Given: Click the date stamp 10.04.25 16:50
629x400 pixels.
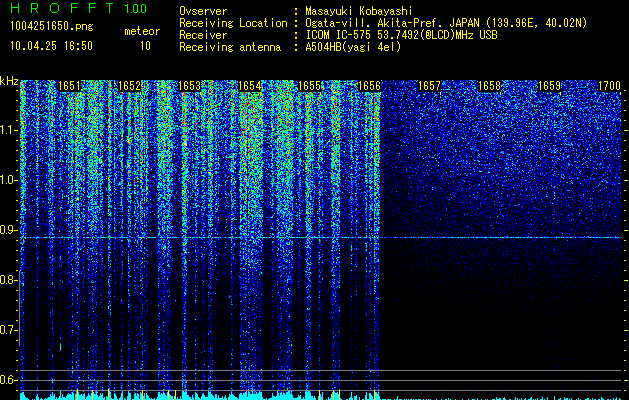Looking at the screenshot, I should [51, 46].
